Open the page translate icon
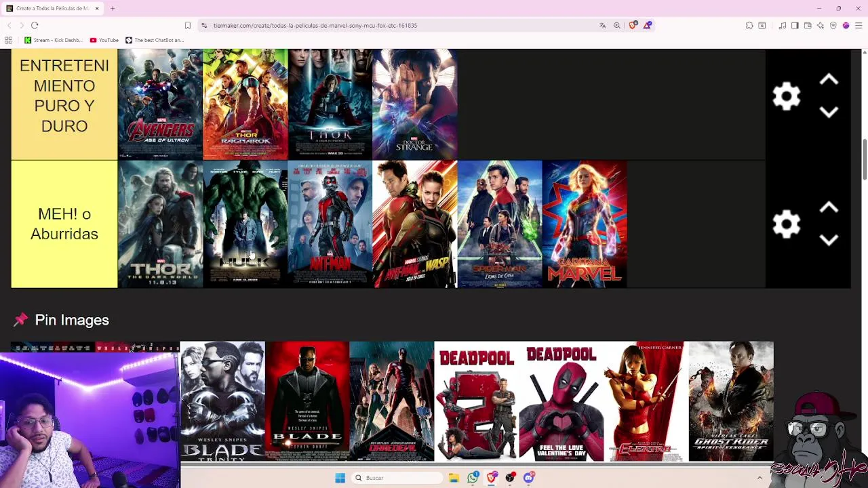The height and width of the screenshot is (488, 868). point(602,25)
